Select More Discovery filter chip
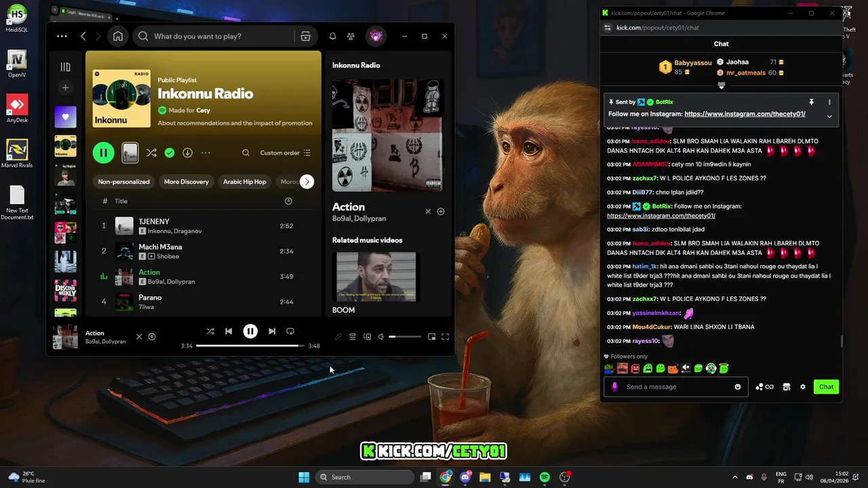 pyautogui.click(x=186, y=182)
